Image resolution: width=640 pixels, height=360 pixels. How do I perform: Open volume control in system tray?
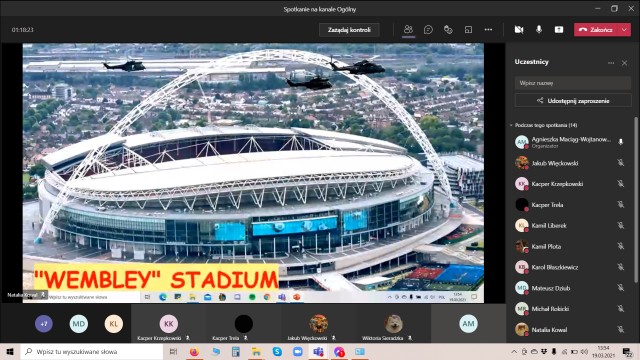584,351
